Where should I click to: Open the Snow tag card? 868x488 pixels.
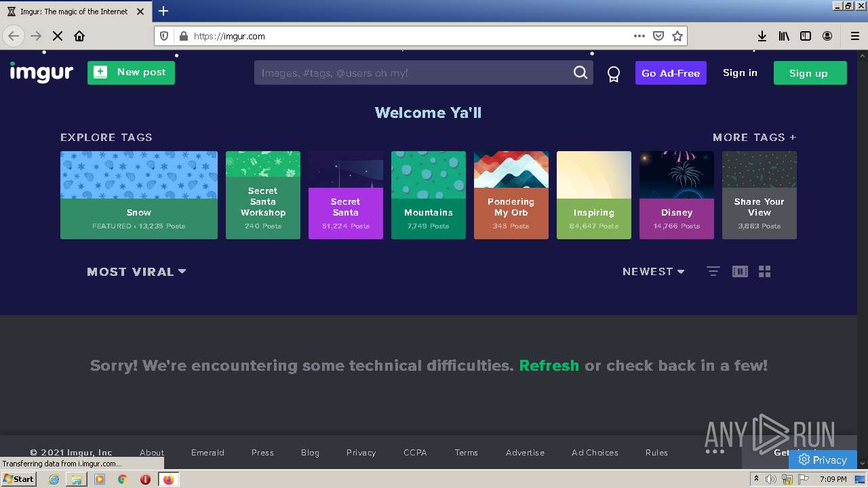pyautogui.click(x=139, y=195)
